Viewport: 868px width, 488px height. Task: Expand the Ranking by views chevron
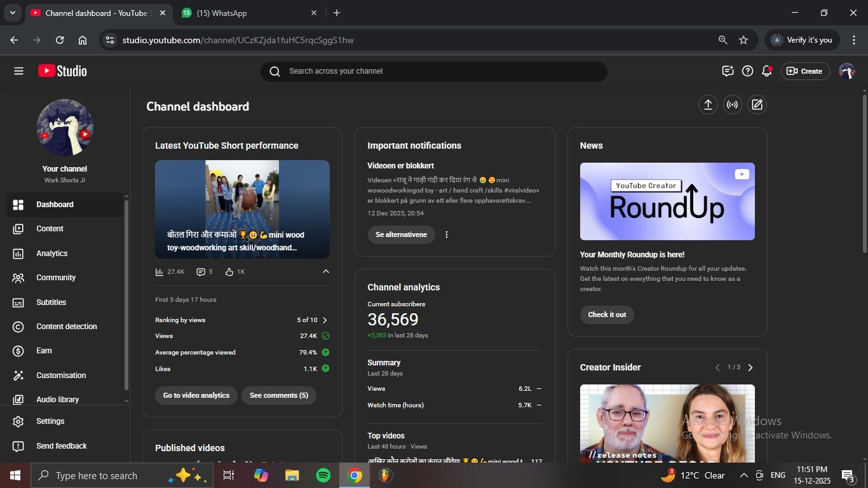pos(325,320)
